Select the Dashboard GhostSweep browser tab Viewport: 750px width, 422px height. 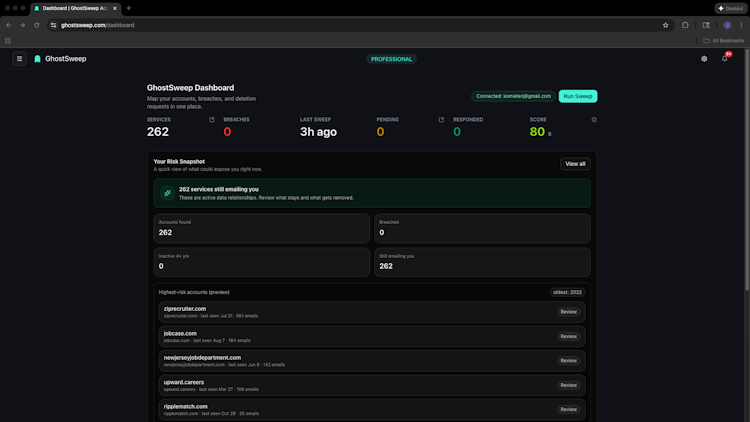pos(76,8)
